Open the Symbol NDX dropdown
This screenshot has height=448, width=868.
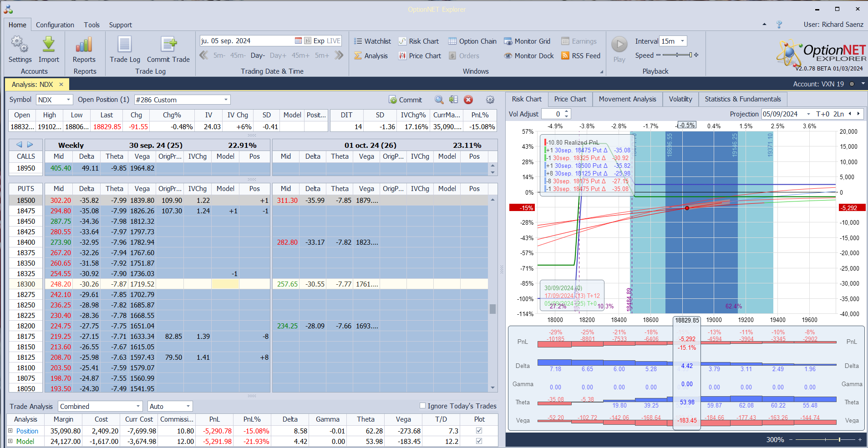click(68, 100)
